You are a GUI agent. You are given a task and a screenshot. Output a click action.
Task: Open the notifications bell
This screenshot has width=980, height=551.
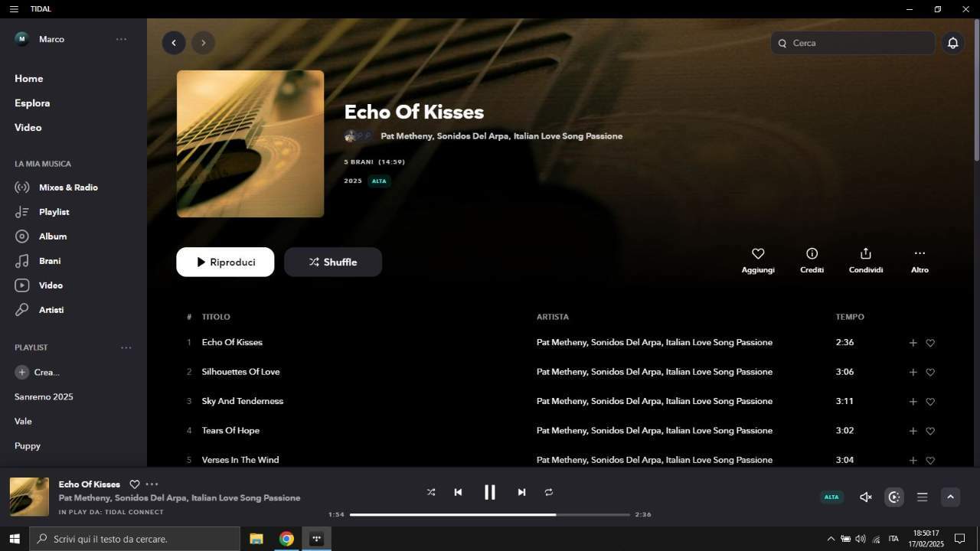click(x=952, y=43)
